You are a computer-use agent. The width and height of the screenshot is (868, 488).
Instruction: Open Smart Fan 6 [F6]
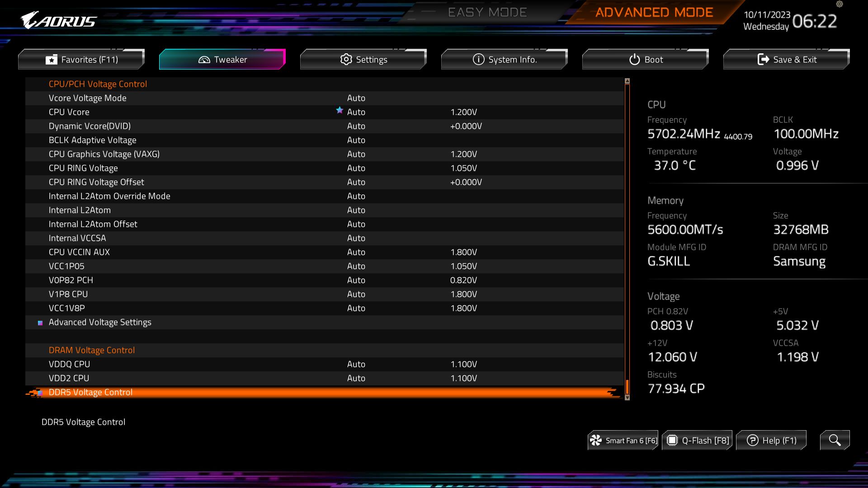click(623, 440)
